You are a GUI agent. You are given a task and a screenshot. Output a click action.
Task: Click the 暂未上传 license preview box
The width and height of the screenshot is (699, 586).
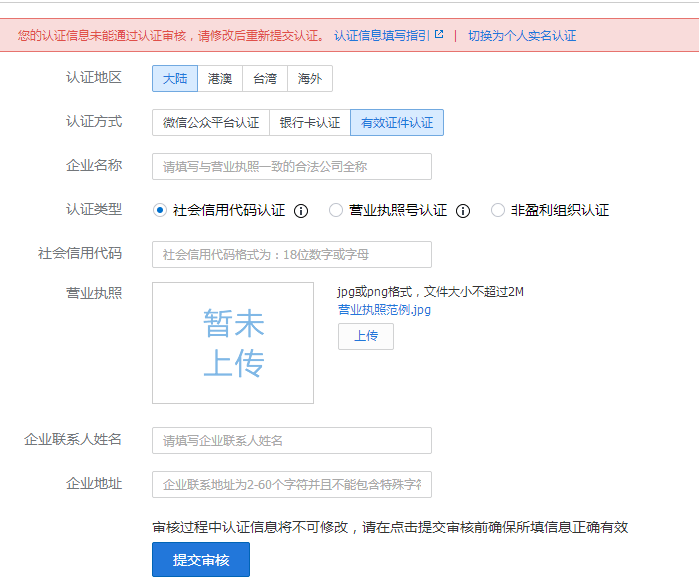(x=233, y=343)
